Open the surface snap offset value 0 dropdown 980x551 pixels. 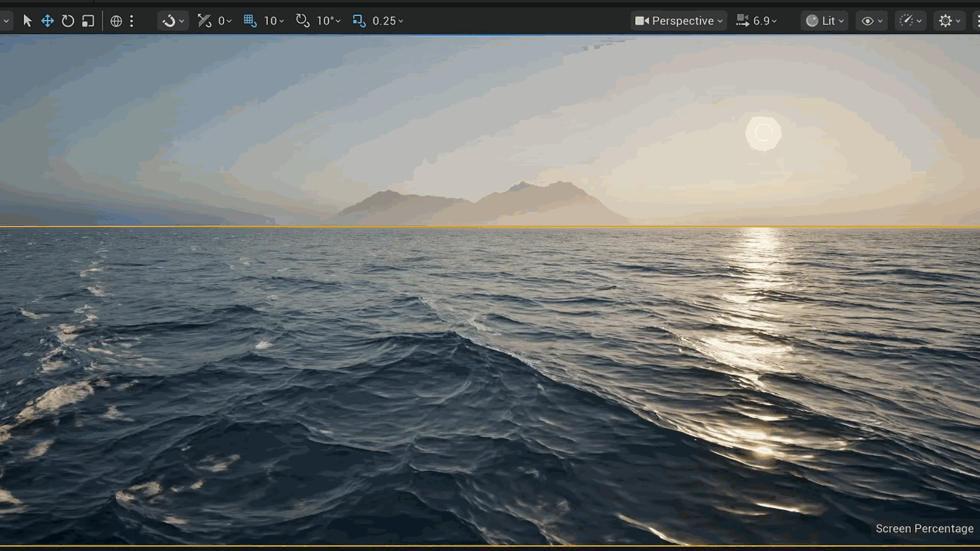225,21
